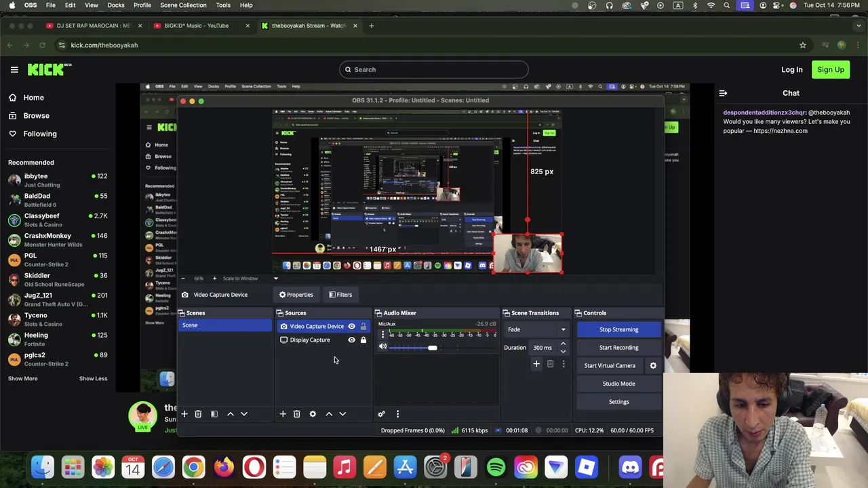
Task: Open OBS Tools menu
Action: pyautogui.click(x=223, y=5)
